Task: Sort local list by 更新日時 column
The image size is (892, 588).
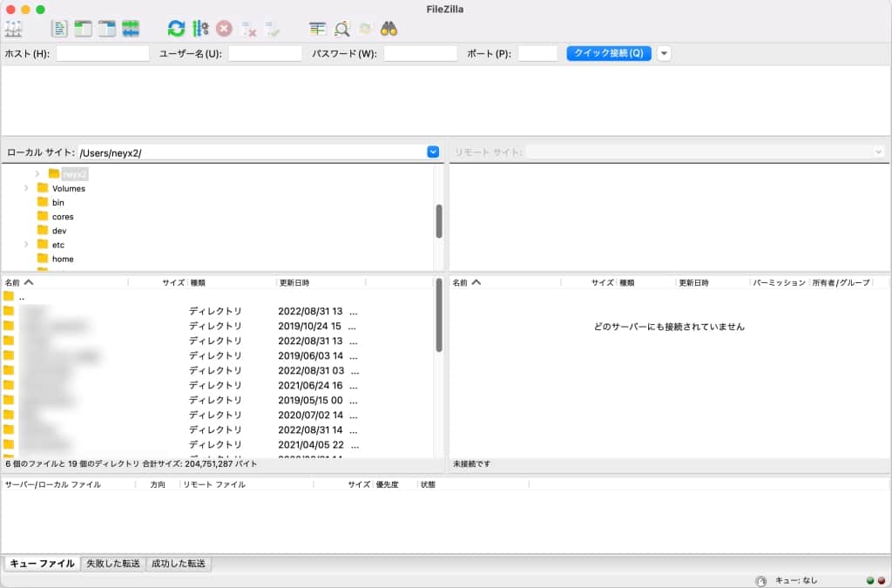Action: (321, 282)
